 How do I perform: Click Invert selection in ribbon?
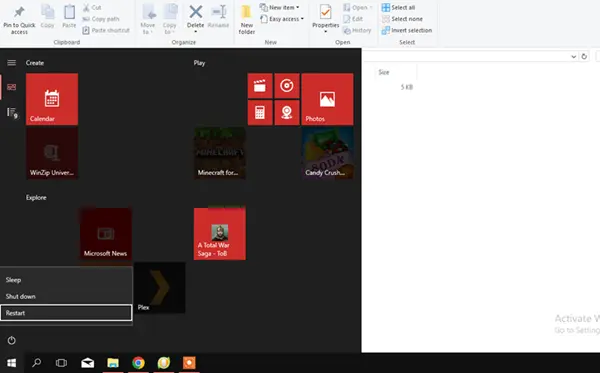point(407,30)
